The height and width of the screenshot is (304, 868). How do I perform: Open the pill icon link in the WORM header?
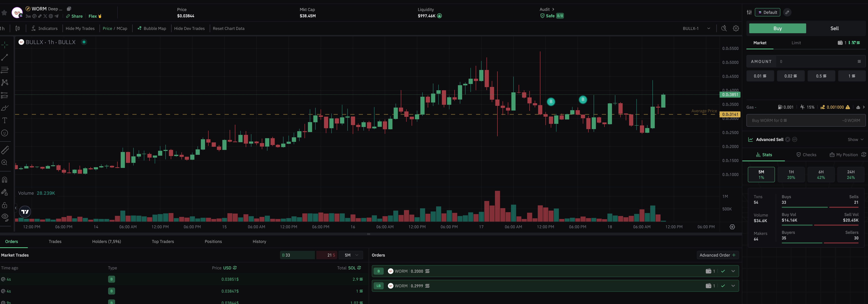point(40,16)
